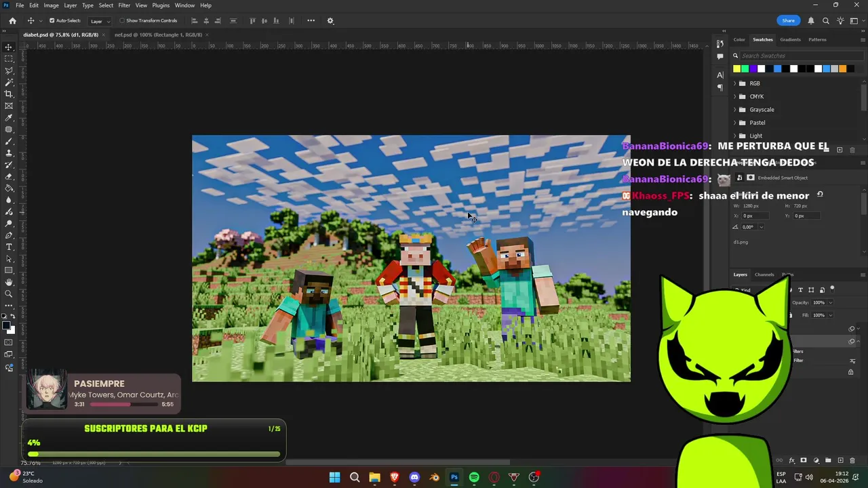The image size is (868, 488).
Task: Select the orange swatch
Action: tap(842, 68)
